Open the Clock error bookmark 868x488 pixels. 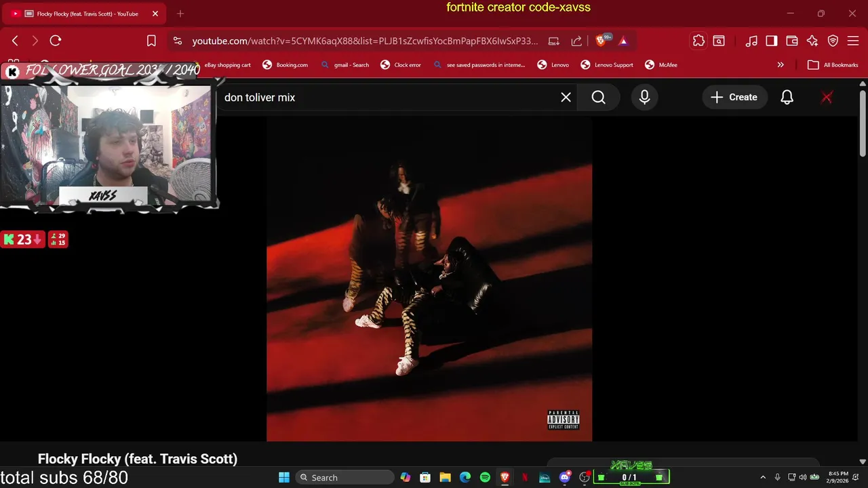pyautogui.click(x=401, y=65)
